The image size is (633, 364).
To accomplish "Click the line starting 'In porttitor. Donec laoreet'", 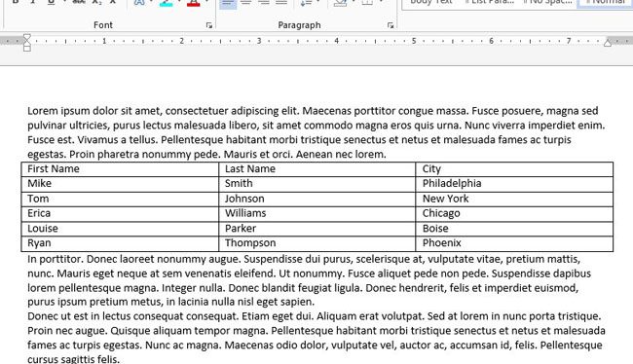I will (304, 259).
